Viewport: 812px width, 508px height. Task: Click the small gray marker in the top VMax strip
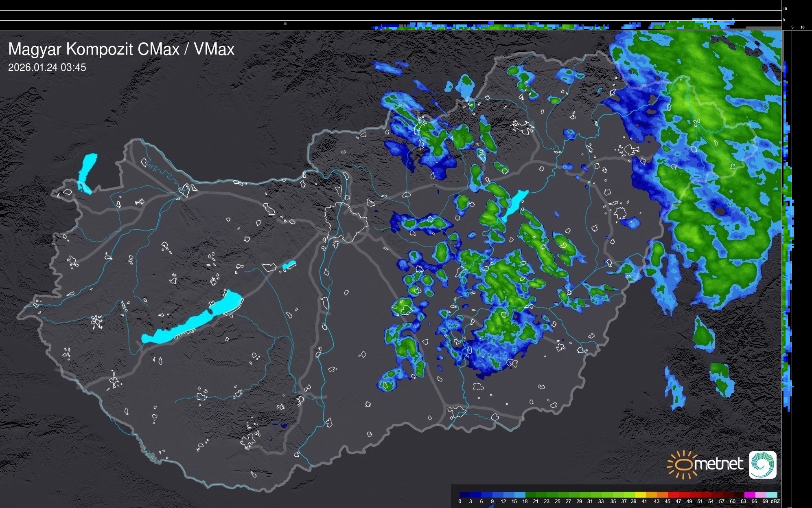coord(285,24)
